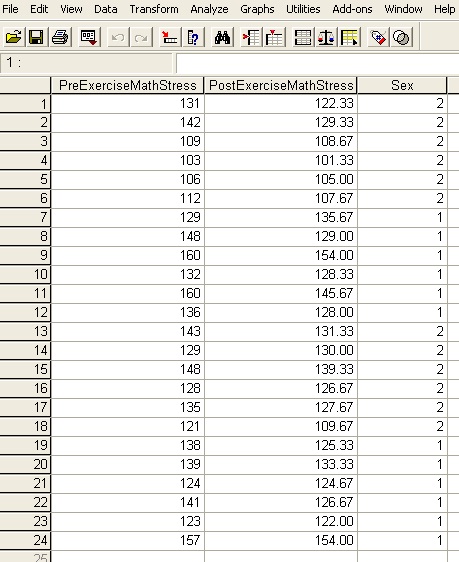Save data with the floppy disk icon

click(x=36, y=37)
